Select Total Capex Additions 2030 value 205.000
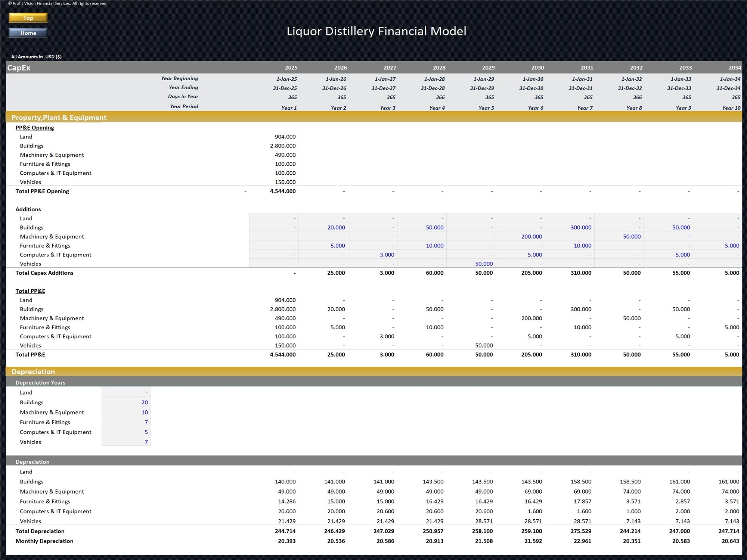This screenshot has height=560, width=747. (531, 273)
